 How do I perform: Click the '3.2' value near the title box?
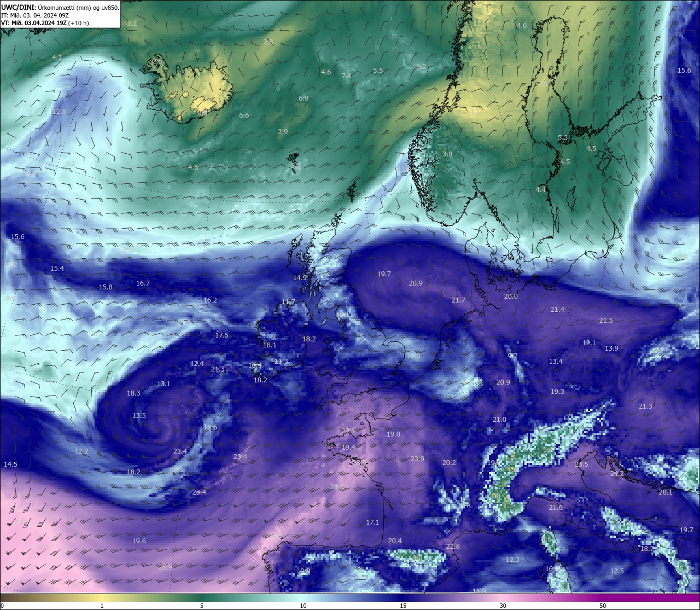click(x=132, y=24)
